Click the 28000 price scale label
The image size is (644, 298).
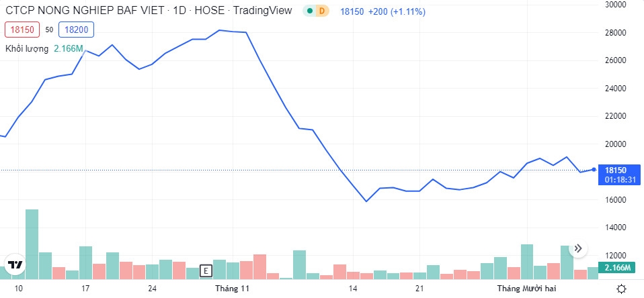(616, 32)
